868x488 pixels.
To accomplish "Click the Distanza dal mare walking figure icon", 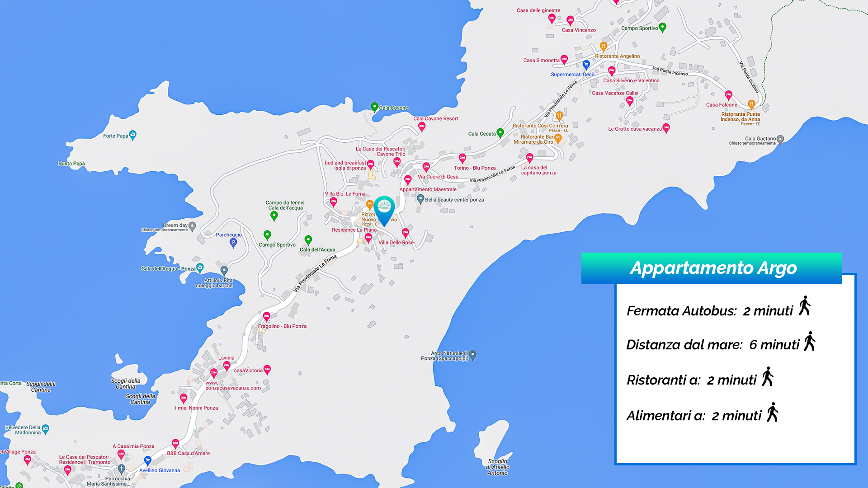I will [810, 341].
